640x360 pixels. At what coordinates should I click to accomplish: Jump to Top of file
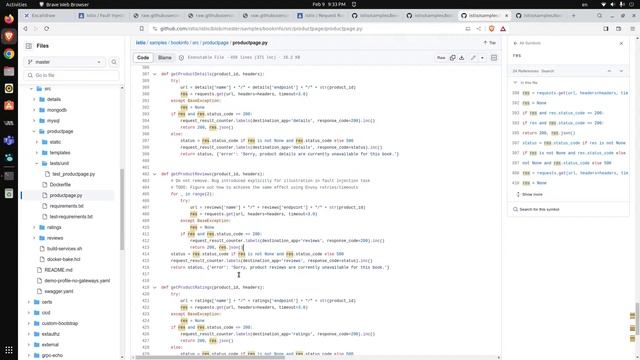489,43
